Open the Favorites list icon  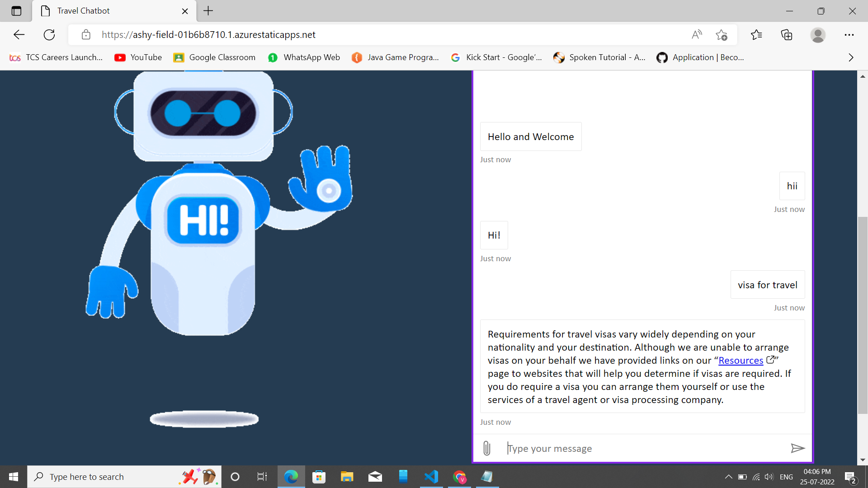[756, 35]
